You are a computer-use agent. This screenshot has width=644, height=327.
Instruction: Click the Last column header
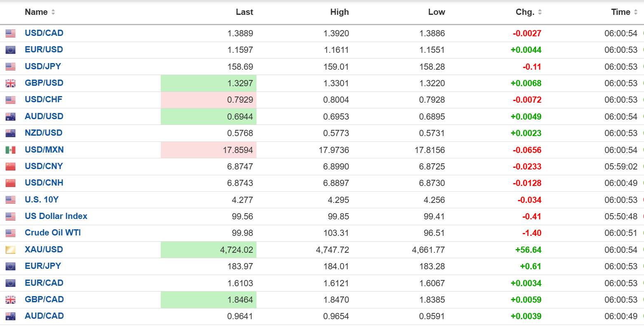pos(244,12)
